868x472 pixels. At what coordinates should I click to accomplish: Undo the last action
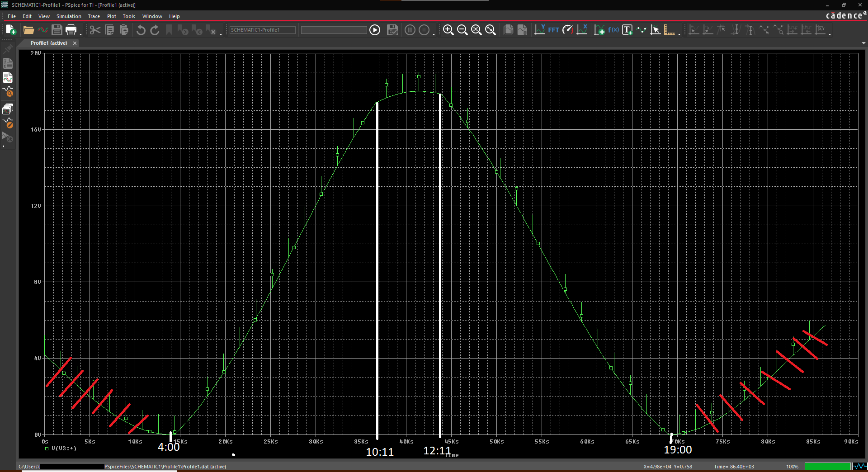(141, 30)
